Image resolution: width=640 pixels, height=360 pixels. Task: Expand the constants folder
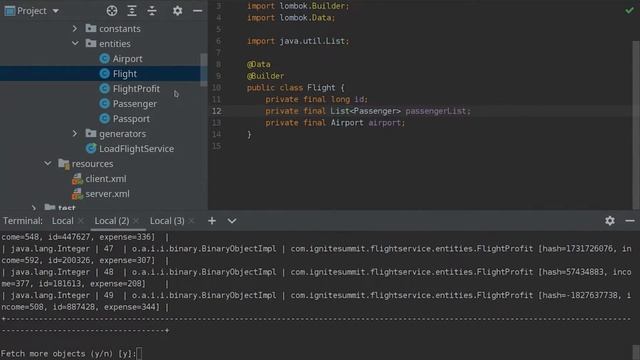75,29
